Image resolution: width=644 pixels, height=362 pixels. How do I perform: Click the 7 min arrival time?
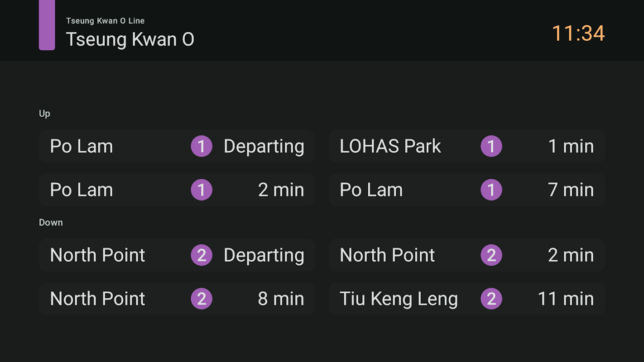click(571, 190)
